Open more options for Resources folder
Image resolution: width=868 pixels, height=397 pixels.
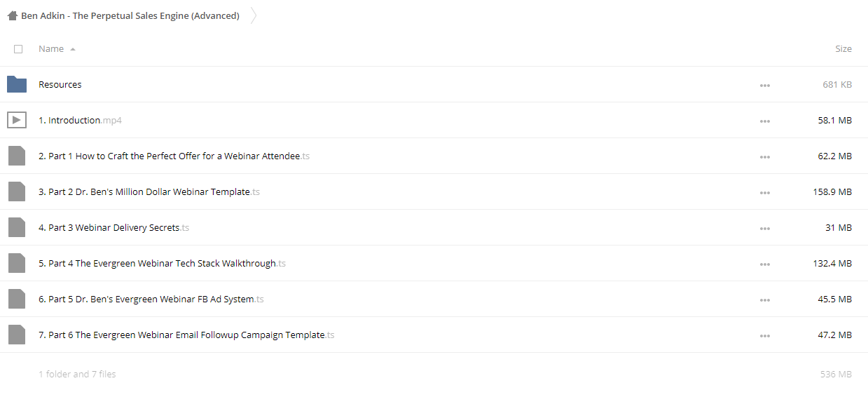(764, 86)
